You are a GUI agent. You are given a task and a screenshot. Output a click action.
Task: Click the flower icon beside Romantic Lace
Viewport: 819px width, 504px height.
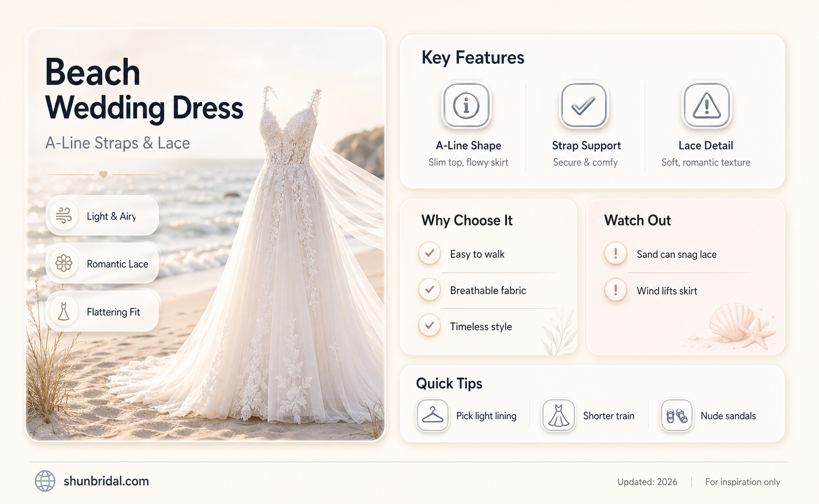click(x=64, y=263)
